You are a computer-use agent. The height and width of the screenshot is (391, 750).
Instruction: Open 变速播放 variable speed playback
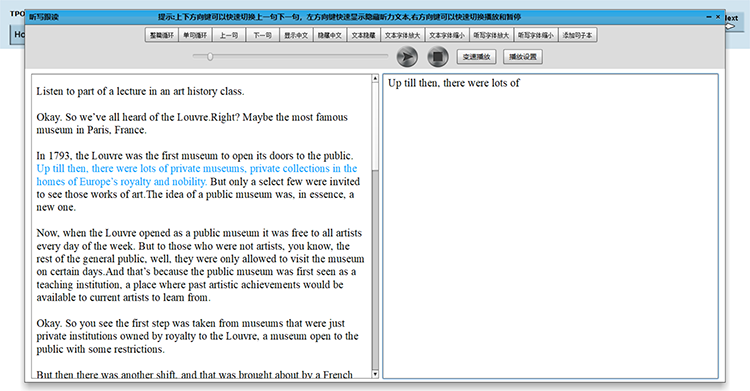click(476, 56)
